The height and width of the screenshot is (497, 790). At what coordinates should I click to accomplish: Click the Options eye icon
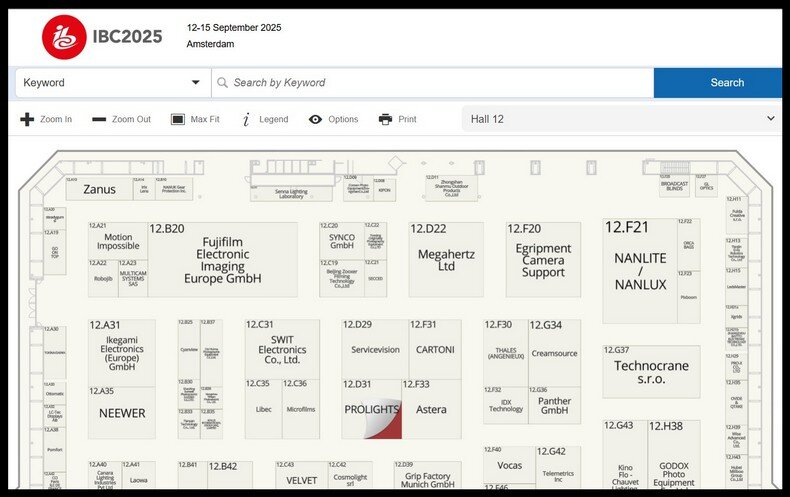pyautogui.click(x=315, y=119)
